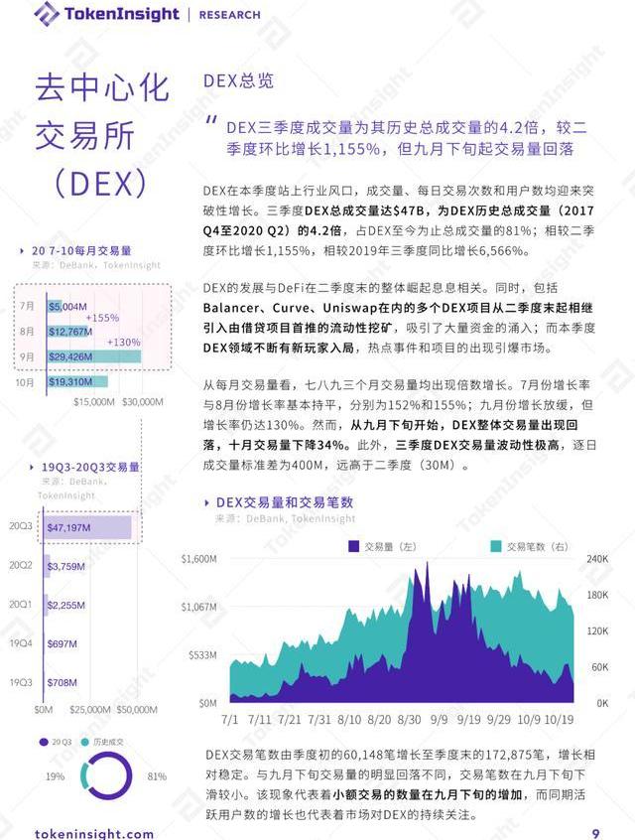
Task: Click the +155% growth label
Action: (x=102, y=318)
